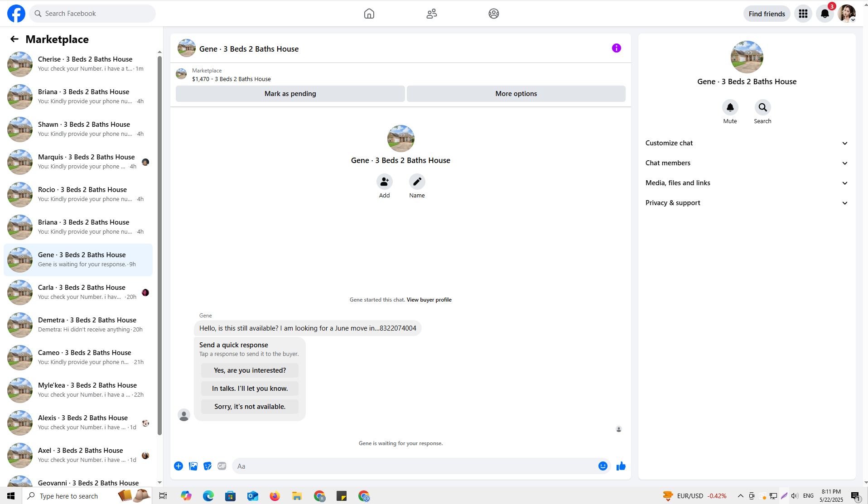Open the notifications bell
Image resolution: width=868 pixels, height=504 pixels.
coord(825,14)
